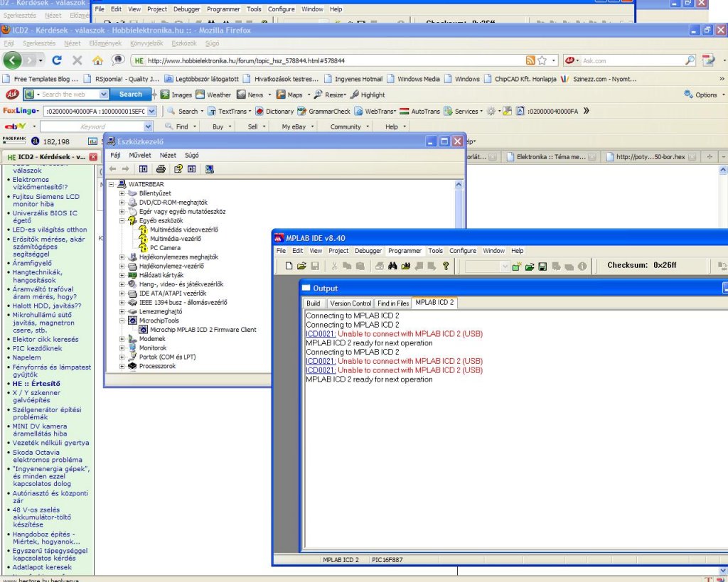
Task: Click the search magnifier in Ask.com box
Action: [x=690, y=60]
